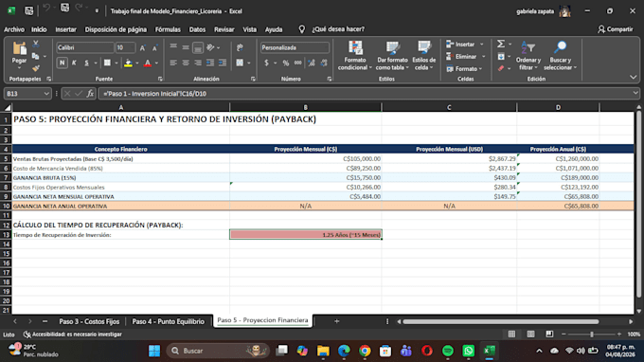This screenshot has height=362, width=644.
Task: Increase the indent
Action: click(x=223, y=63)
